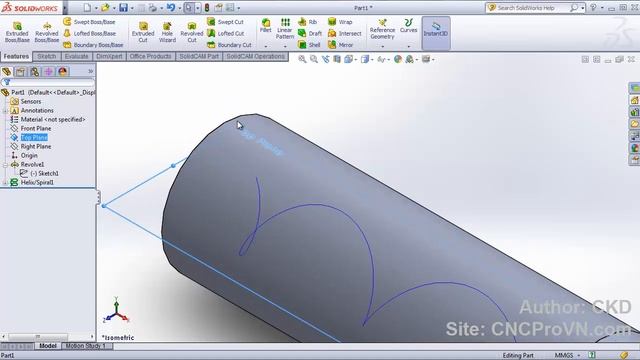Open the SolidCAM Operations tab
The image size is (640, 360).
click(256, 56)
